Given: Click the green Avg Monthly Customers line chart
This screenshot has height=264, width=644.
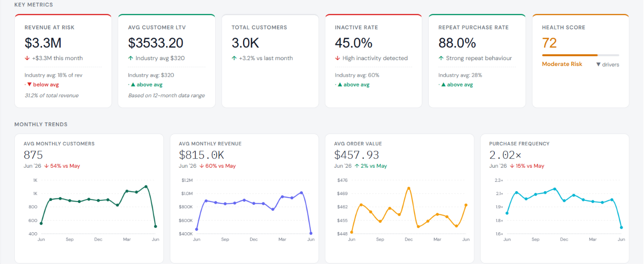Looking at the screenshot, I should click(x=98, y=207).
